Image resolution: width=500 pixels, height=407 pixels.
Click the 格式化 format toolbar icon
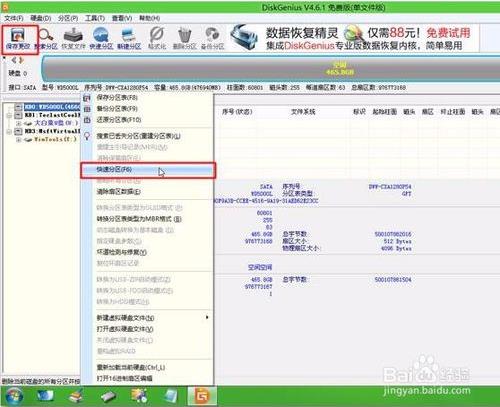coord(157,39)
